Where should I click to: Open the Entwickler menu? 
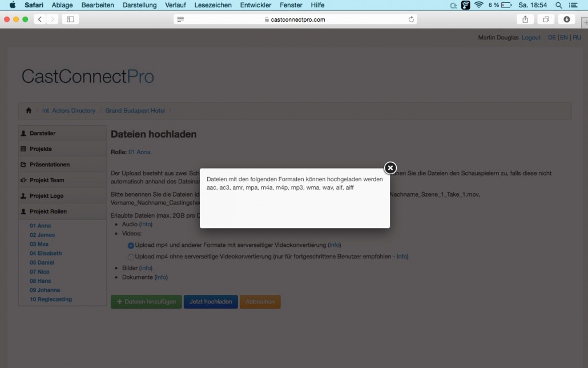(x=256, y=5)
